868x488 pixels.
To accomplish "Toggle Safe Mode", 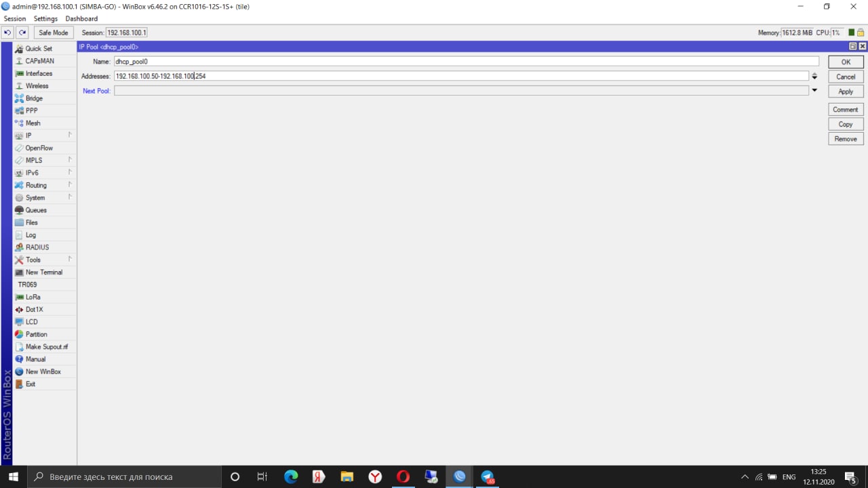I will coord(54,33).
